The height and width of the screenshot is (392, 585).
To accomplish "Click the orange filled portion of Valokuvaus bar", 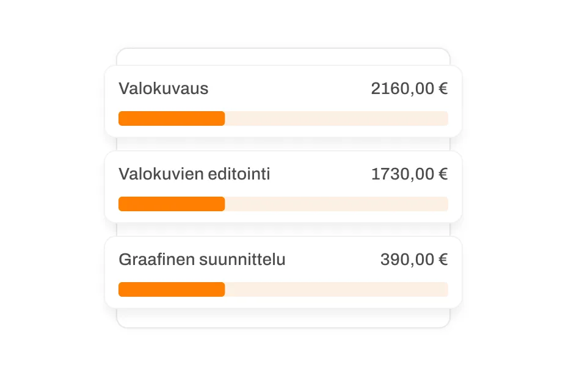I will [171, 118].
